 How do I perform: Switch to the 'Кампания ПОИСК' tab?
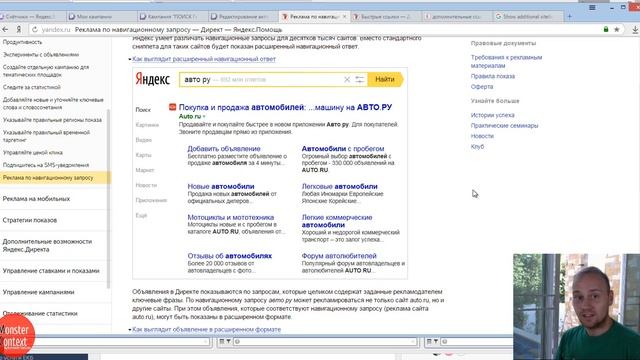pos(172,16)
